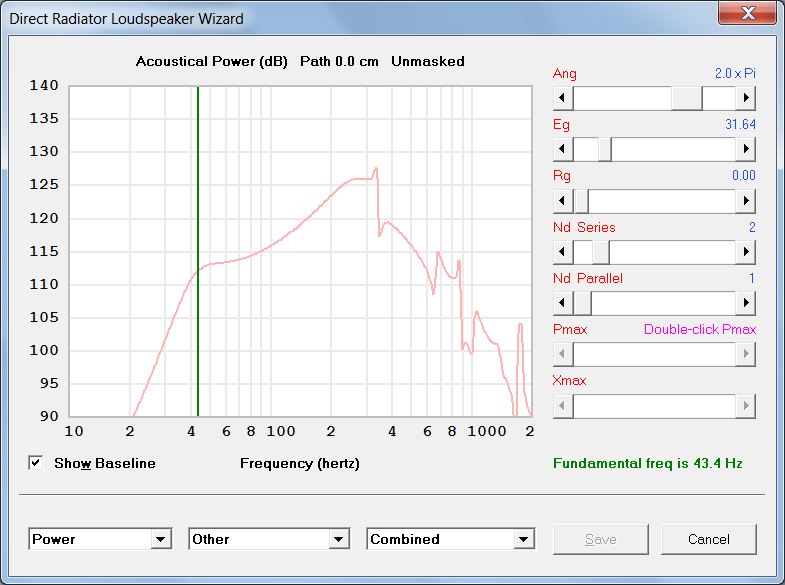Viewport: 785px width, 585px height.
Task: Click the right arrow of the Rg slider
Action: pos(745,201)
